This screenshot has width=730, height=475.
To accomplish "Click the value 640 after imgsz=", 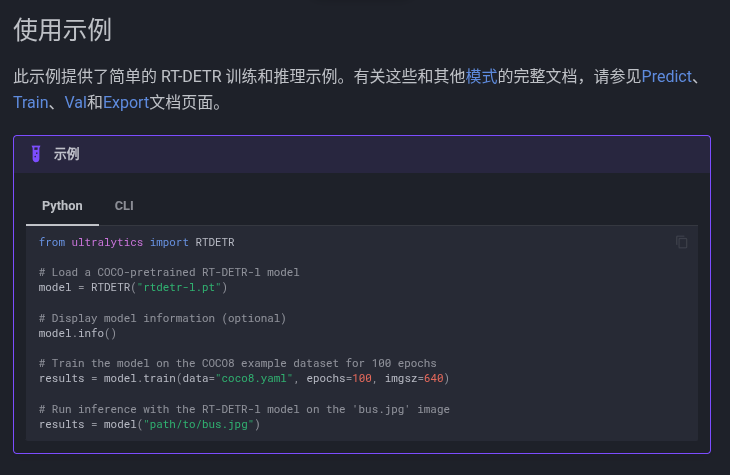I will pyautogui.click(x=434, y=379).
